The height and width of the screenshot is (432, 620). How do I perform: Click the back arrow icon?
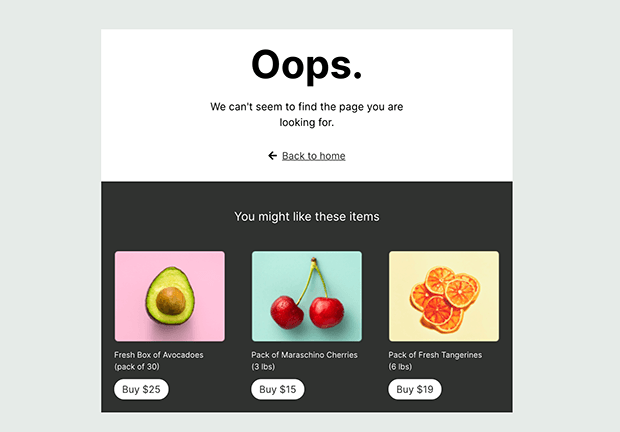click(x=272, y=156)
